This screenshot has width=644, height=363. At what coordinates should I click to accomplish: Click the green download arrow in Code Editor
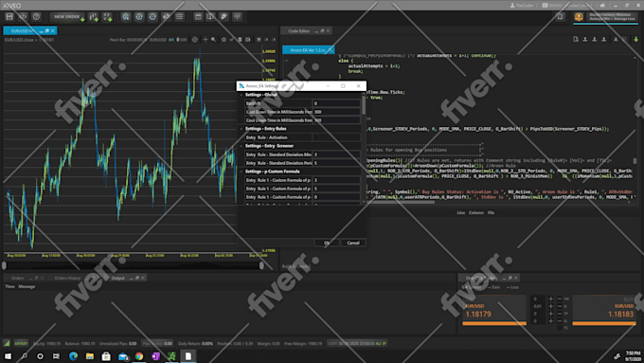[635, 40]
